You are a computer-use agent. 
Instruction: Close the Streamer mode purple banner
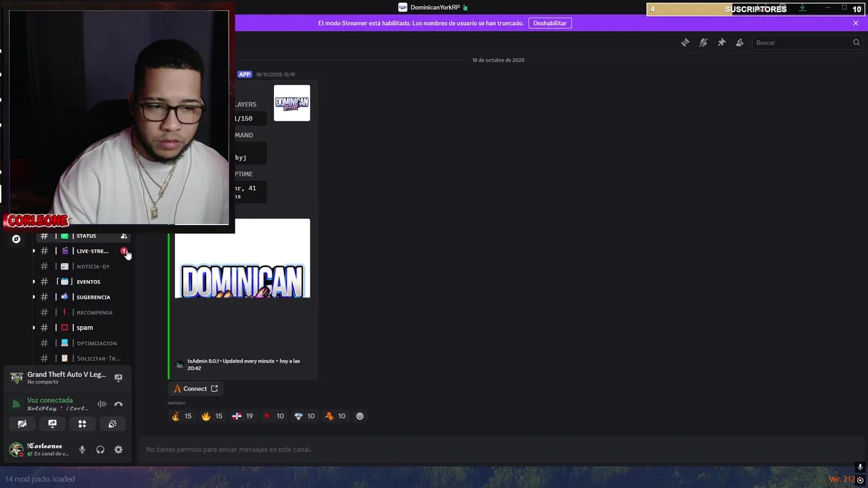click(x=856, y=23)
